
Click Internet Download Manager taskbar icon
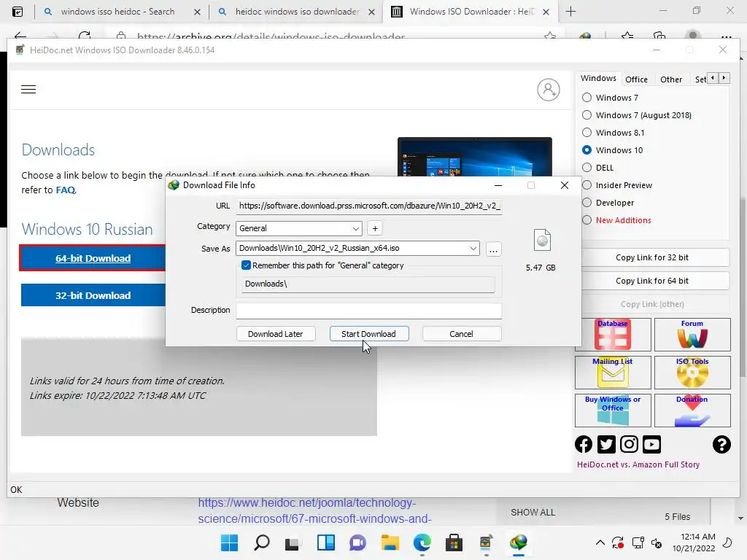click(519, 542)
